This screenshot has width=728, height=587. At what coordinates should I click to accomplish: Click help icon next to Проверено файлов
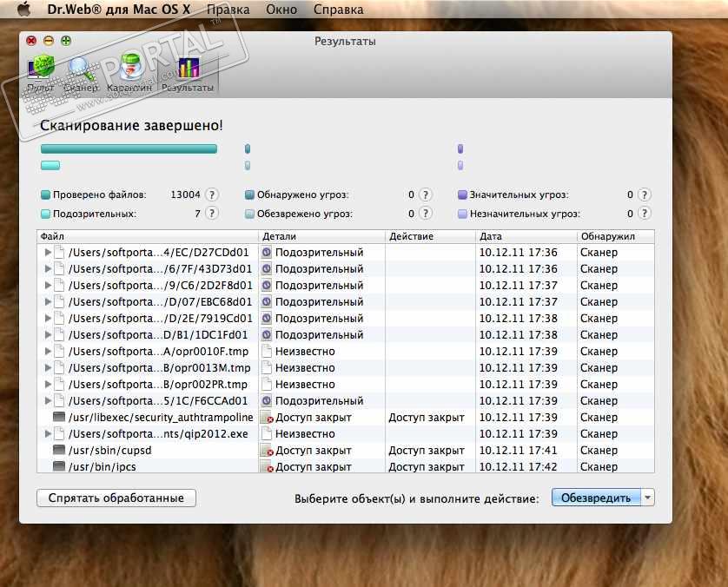(x=212, y=195)
